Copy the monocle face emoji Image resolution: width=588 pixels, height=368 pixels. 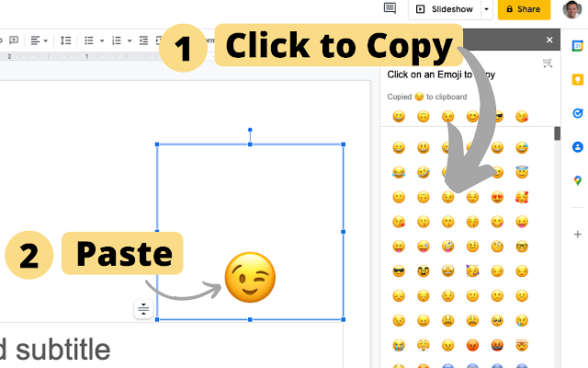tap(497, 247)
